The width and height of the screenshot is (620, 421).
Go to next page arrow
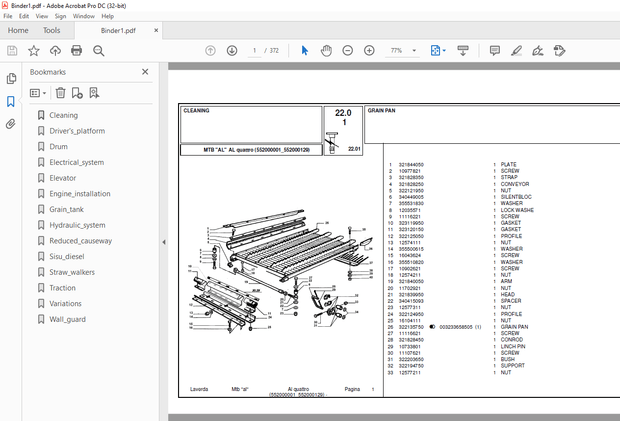pyautogui.click(x=232, y=50)
